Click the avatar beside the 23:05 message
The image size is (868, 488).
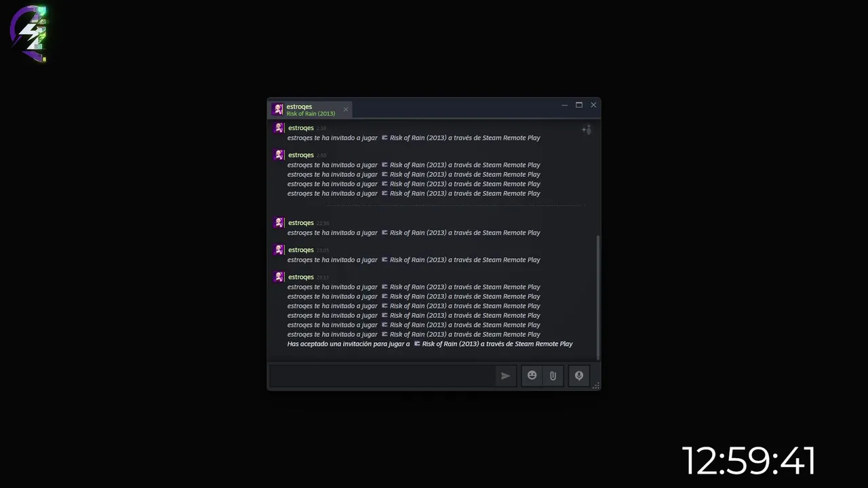point(279,250)
